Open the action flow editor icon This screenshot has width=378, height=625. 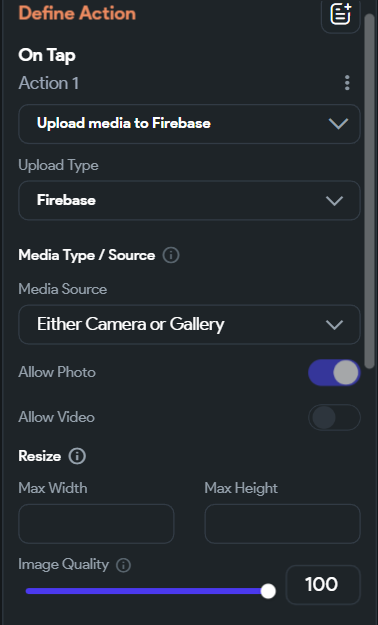pyautogui.click(x=341, y=14)
